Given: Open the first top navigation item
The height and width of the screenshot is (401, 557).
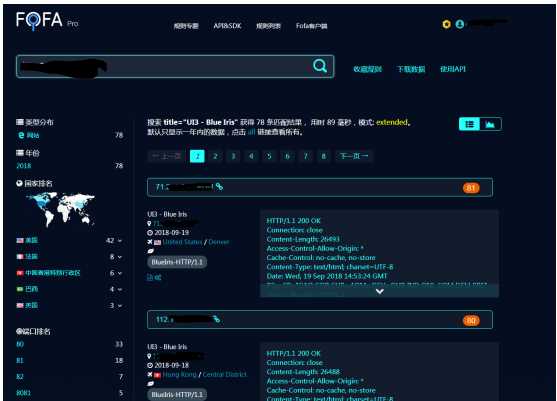Looking at the screenshot, I should click(x=186, y=26).
